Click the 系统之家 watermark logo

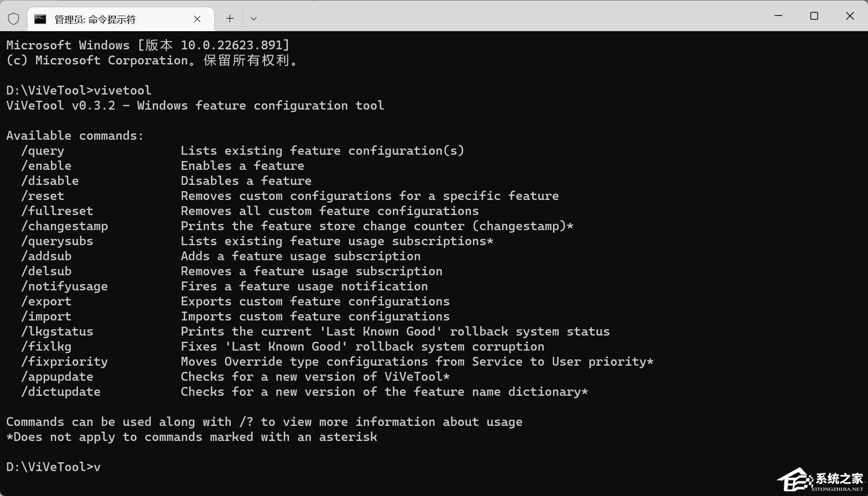click(x=821, y=480)
